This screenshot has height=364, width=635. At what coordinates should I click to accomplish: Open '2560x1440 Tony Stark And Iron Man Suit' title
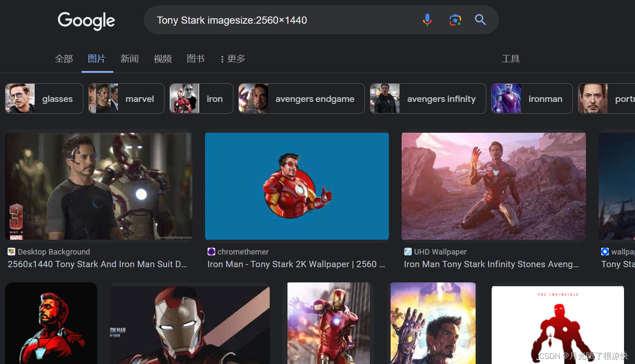click(97, 264)
